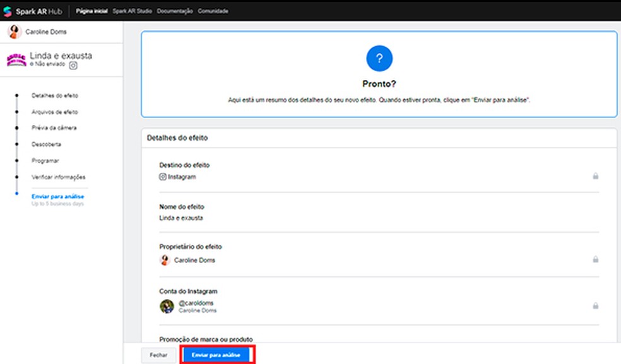
Task: Click the @caroldoms handle
Action: pos(196,303)
